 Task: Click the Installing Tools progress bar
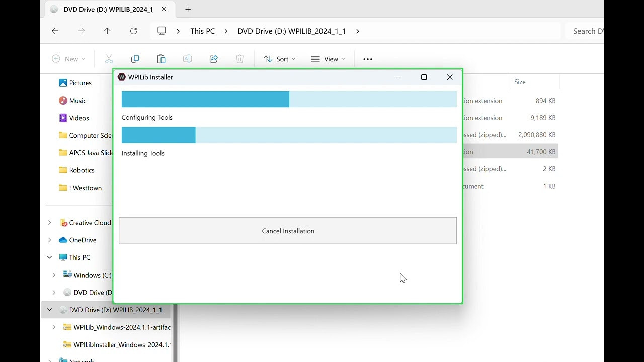tap(289, 135)
